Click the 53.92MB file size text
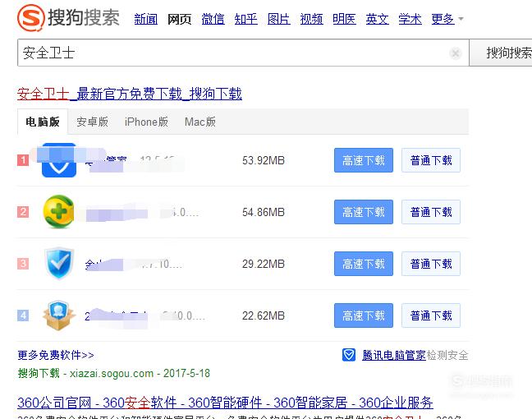Viewport: 532px width, 419px height. tap(264, 160)
